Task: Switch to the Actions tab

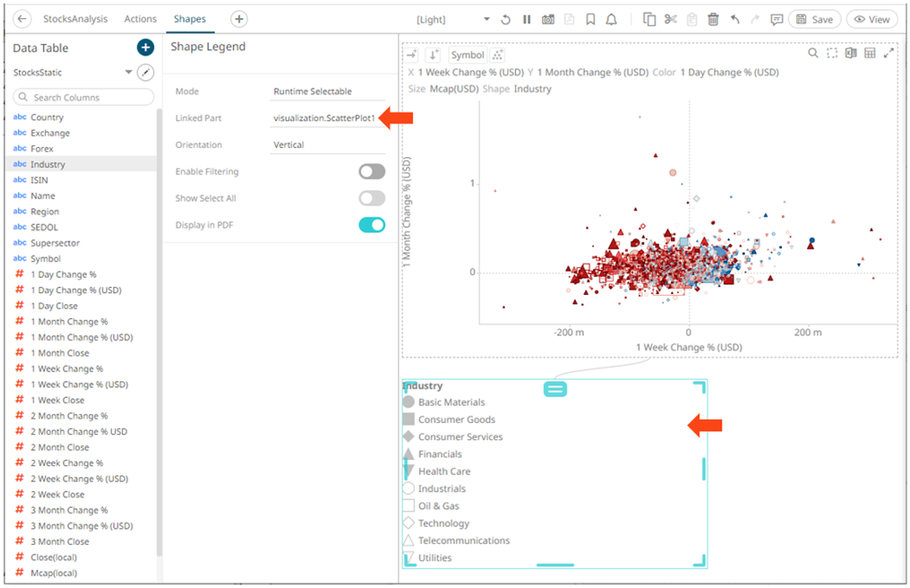Action: tap(140, 19)
